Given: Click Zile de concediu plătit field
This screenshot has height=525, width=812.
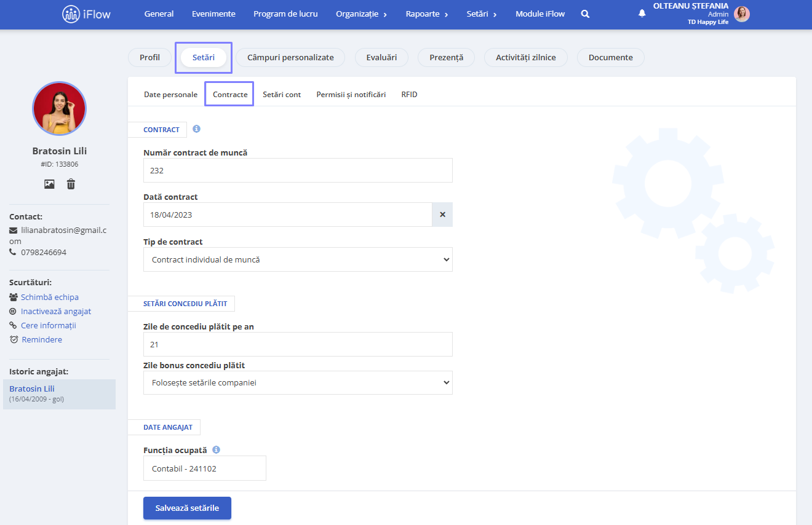Looking at the screenshot, I should (x=298, y=344).
